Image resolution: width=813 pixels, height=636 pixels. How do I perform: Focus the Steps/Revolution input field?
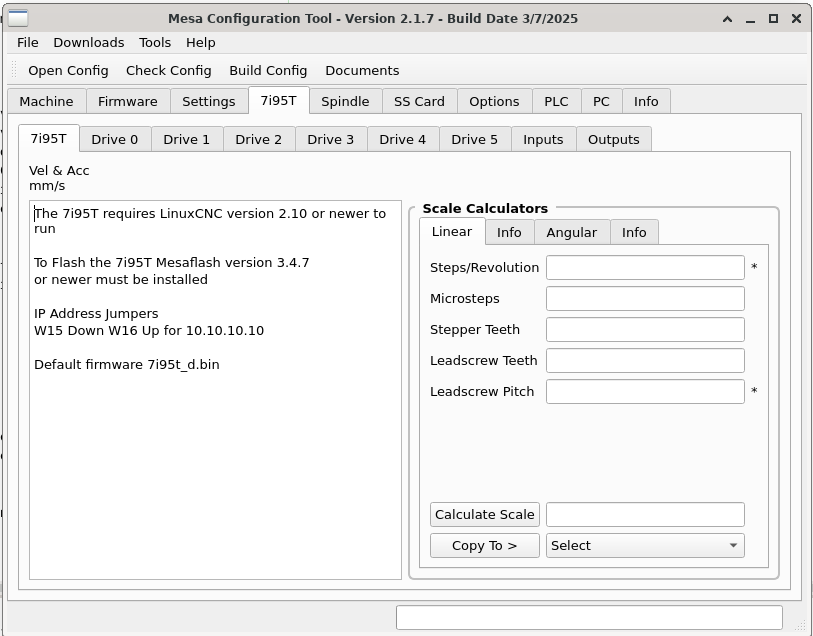click(x=645, y=267)
